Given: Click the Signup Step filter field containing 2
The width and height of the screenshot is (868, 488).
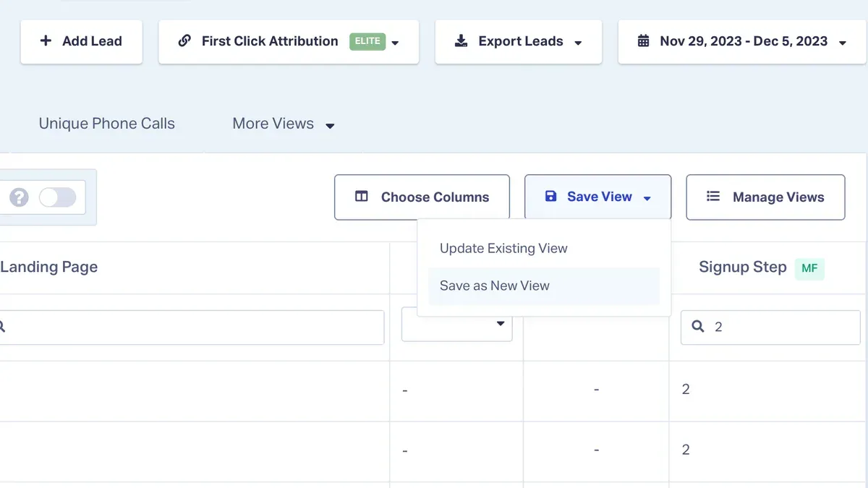Looking at the screenshot, I should 770,328.
